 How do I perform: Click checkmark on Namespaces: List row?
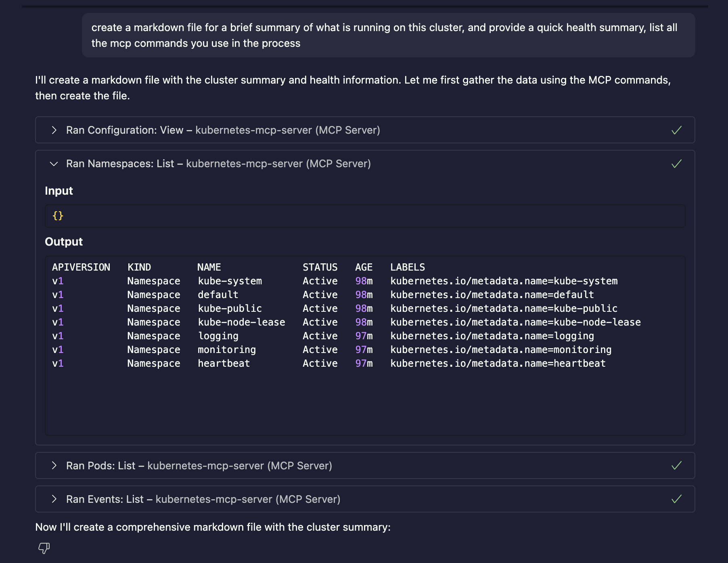pos(676,164)
